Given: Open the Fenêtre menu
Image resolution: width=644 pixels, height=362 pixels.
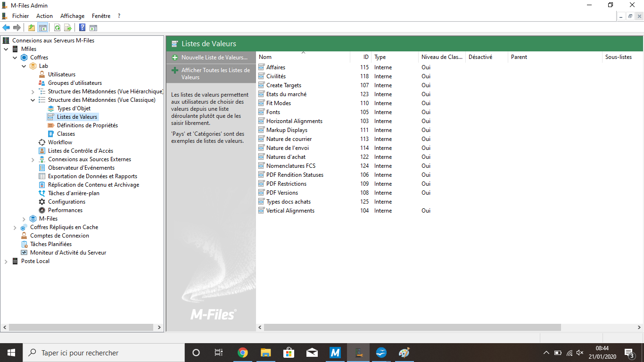Looking at the screenshot, I should pos(101,16).
